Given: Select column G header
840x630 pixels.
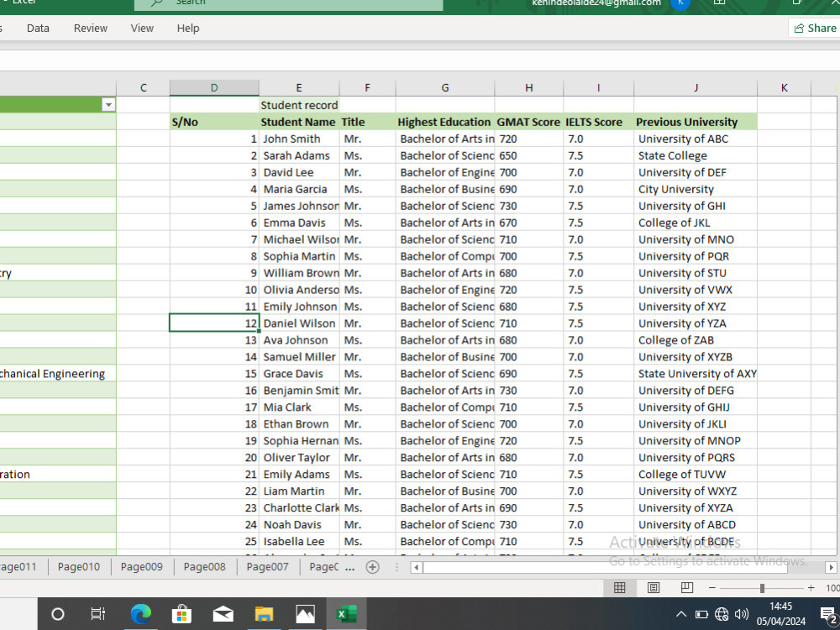Looking at the screenshot, I should coord(445,88).
